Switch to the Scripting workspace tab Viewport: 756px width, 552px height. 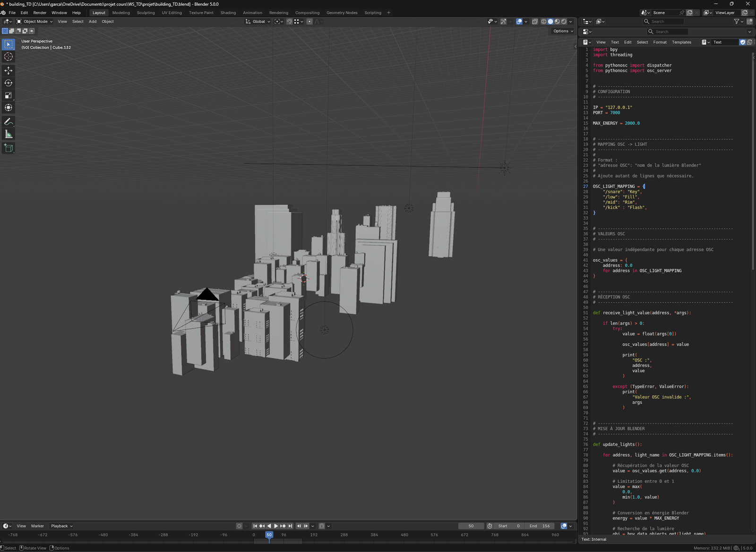coord(373,13)
